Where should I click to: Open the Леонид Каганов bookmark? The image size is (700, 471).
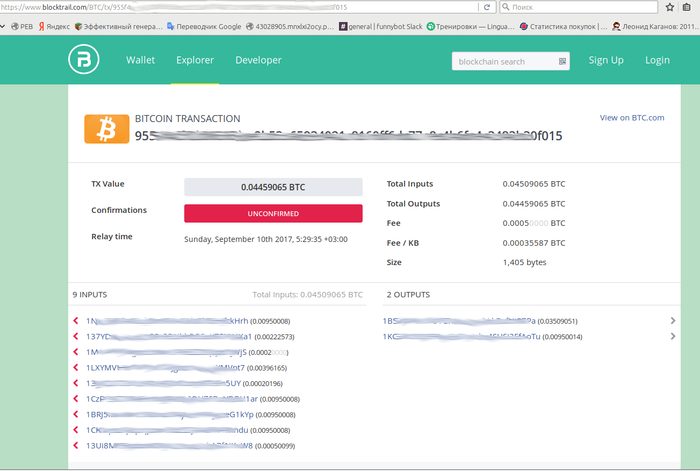(x=656, y=26)
